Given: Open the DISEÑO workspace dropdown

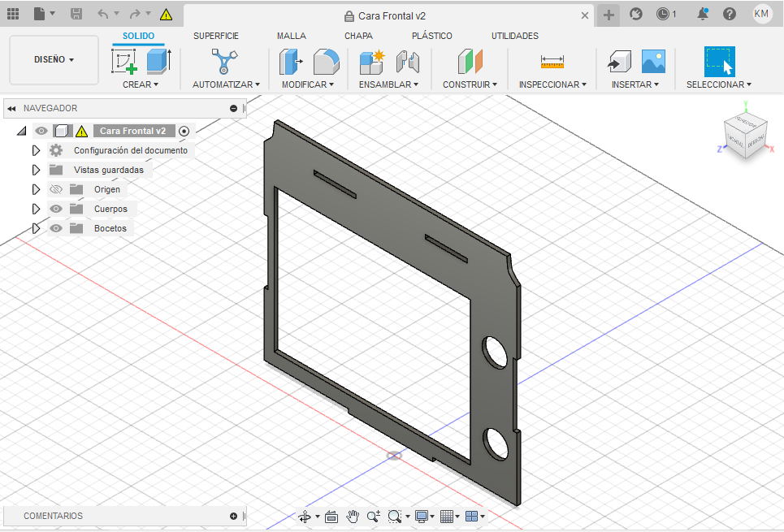Looking at the screenshot, I should coord(54,59).
